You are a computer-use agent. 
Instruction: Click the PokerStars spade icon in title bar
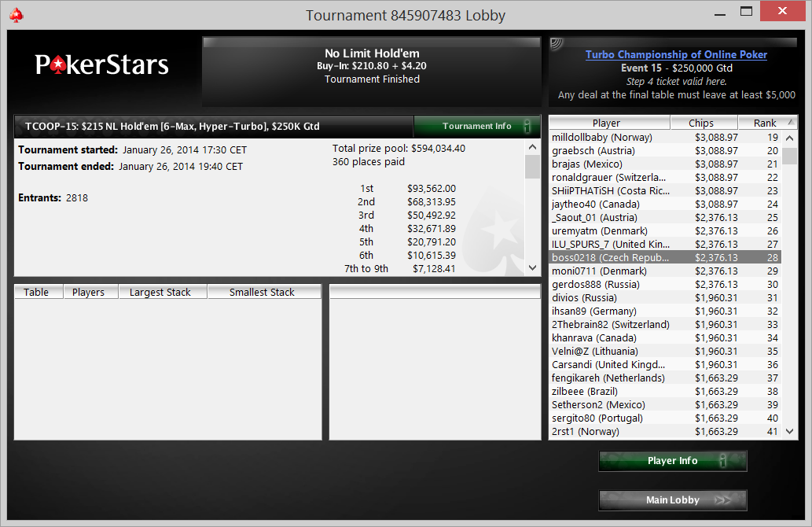[17, 15]
